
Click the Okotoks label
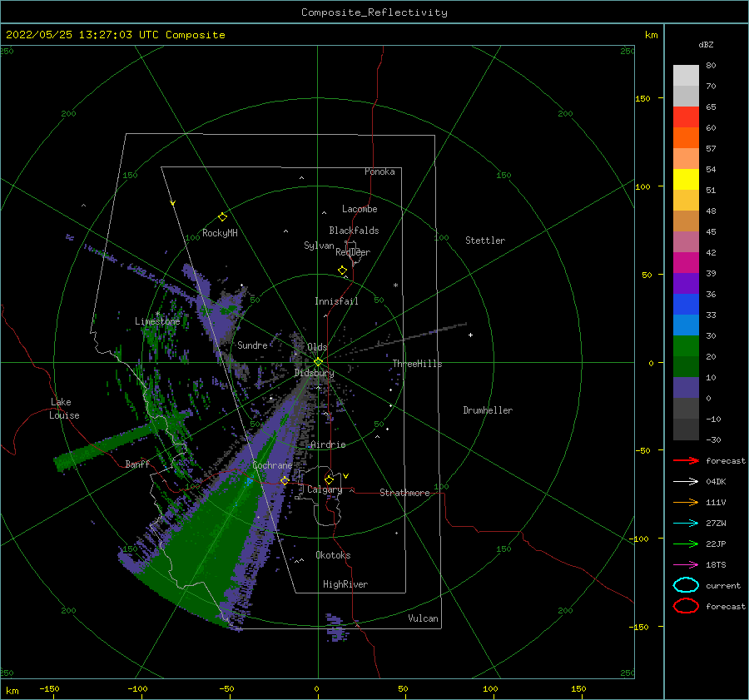[x=333, y=555]
